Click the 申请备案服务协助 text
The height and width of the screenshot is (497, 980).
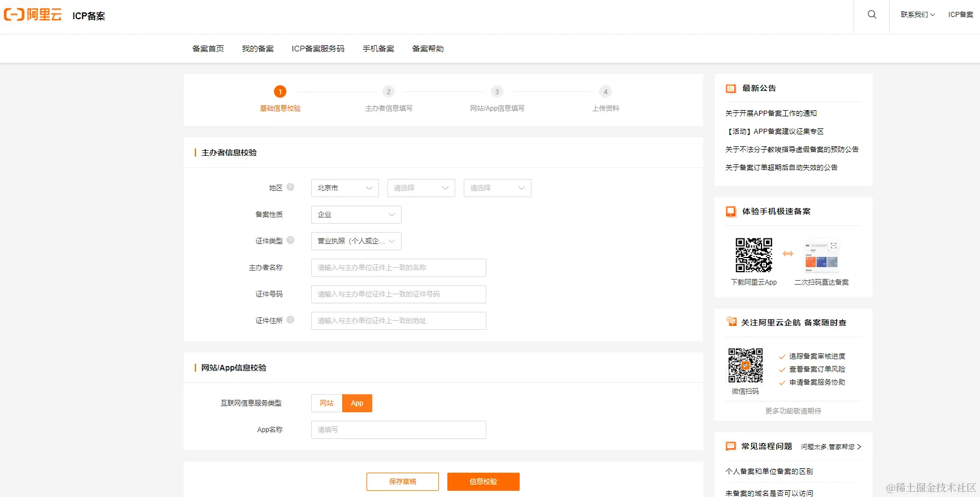[x=817, y=382]
